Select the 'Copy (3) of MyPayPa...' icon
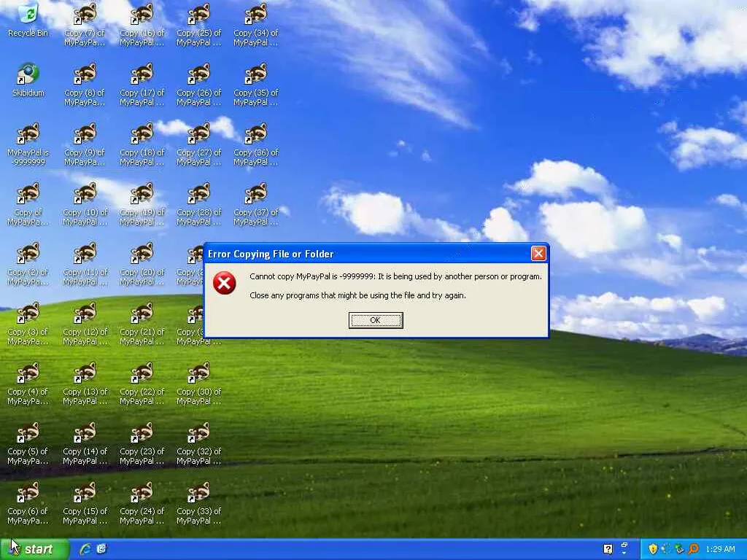Viewport: 747px width, 560px height. point(28,324)
